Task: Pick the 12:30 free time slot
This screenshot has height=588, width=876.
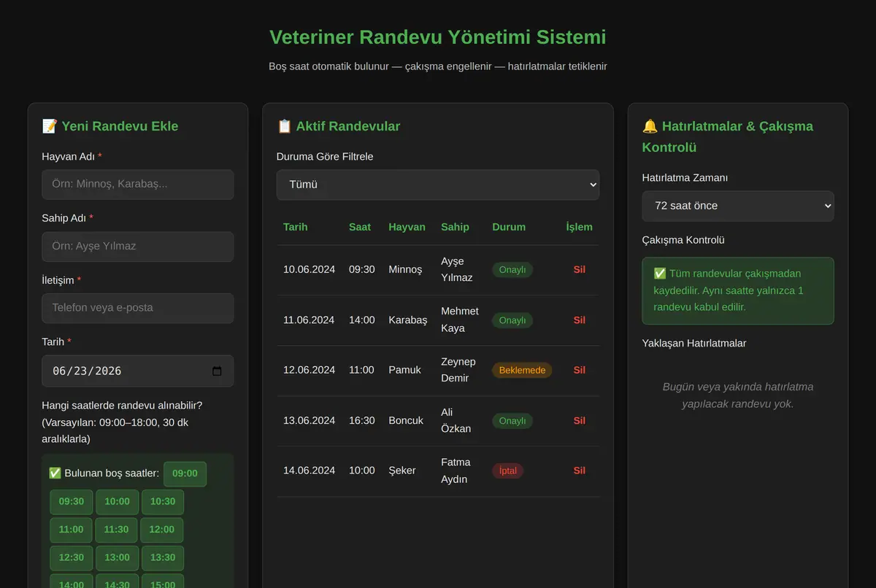Action: point(72,557)
